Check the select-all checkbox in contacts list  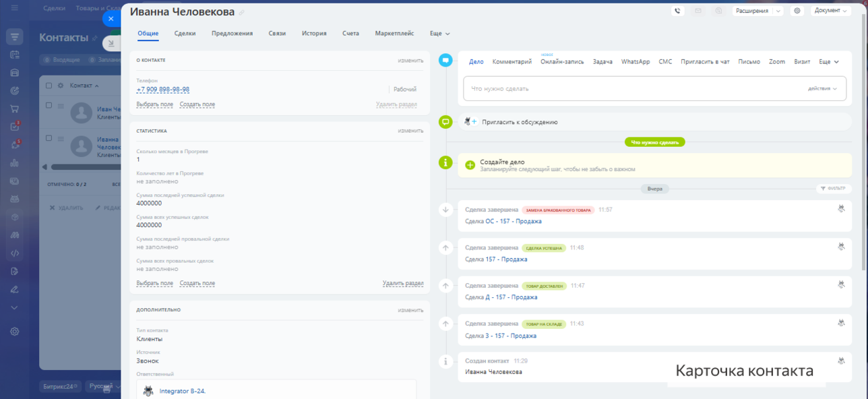click(49, 86)
